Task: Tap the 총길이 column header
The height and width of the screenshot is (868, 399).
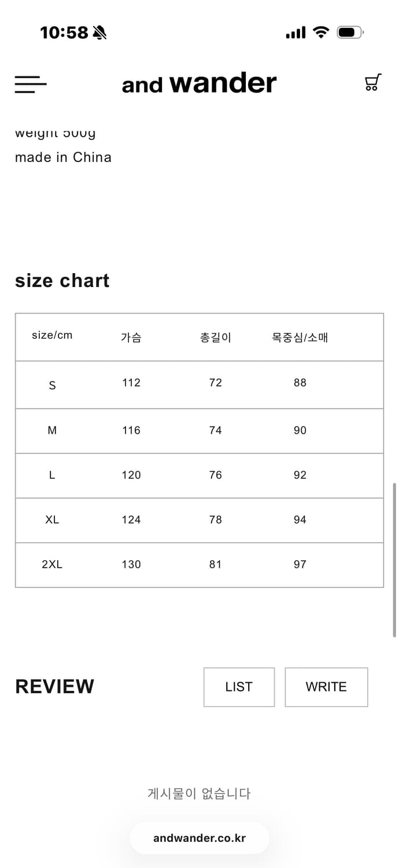Action: coord(215,337)
